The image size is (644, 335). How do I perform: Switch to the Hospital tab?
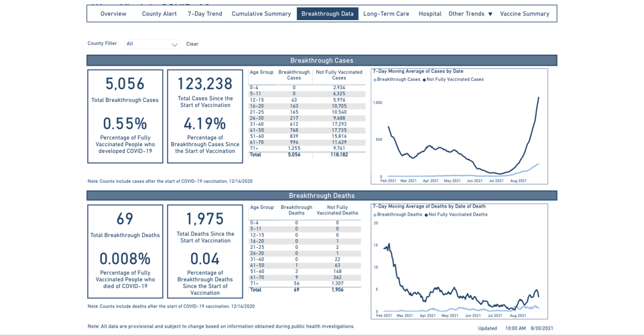(430, 14)
